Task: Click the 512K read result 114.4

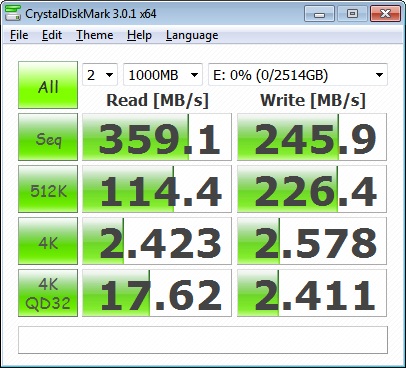Action: point(157,189)
